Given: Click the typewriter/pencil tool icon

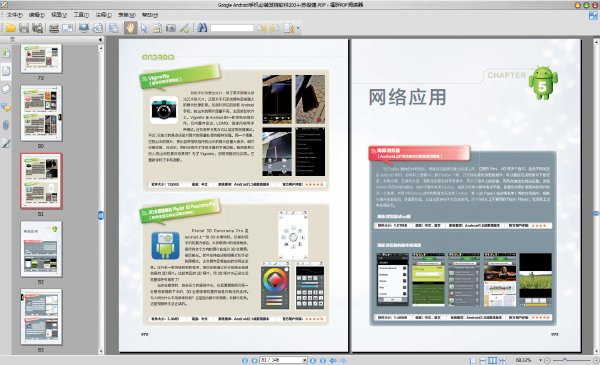Looking at the screenshot, I should click(x=184, y=28).
